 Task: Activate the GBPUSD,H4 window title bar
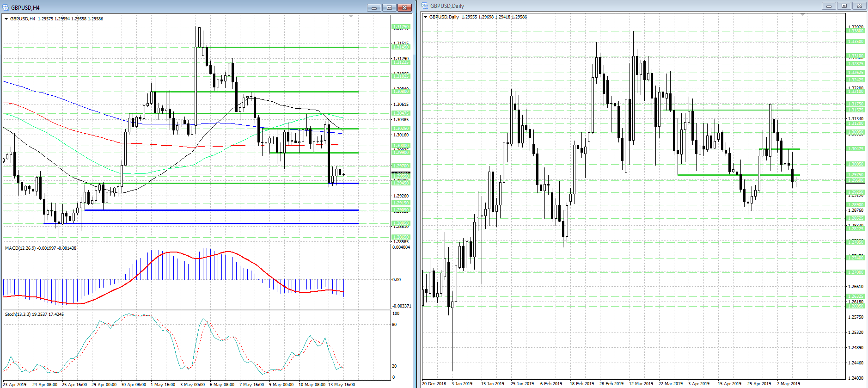tap(185, 7)
